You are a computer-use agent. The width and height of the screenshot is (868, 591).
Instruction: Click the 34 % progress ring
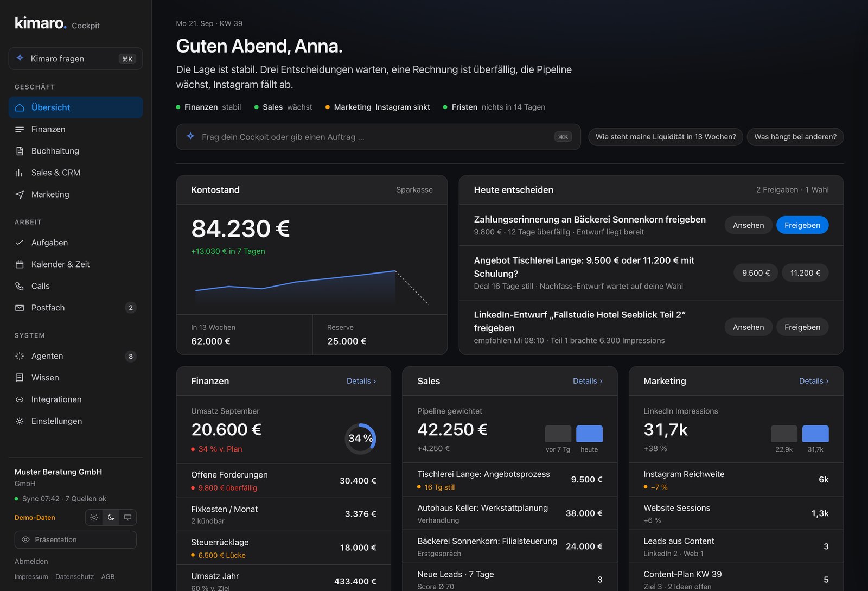coord(360,439)
